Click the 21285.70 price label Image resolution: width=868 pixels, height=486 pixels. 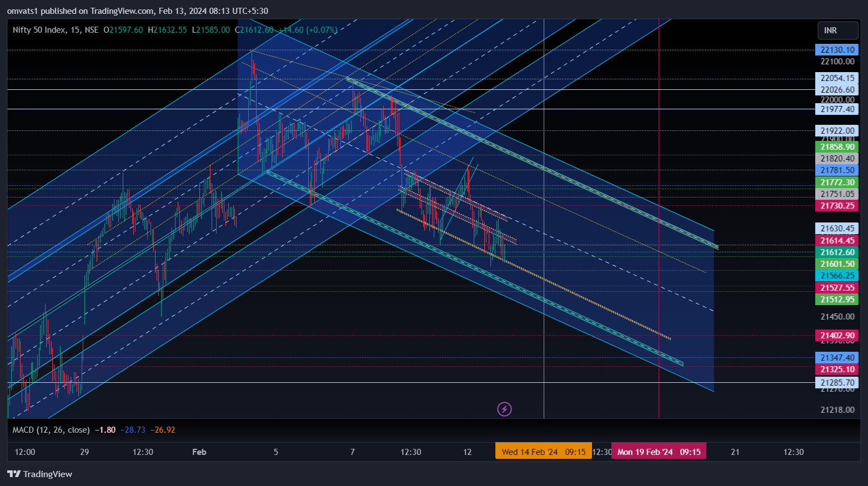(837, 383)
